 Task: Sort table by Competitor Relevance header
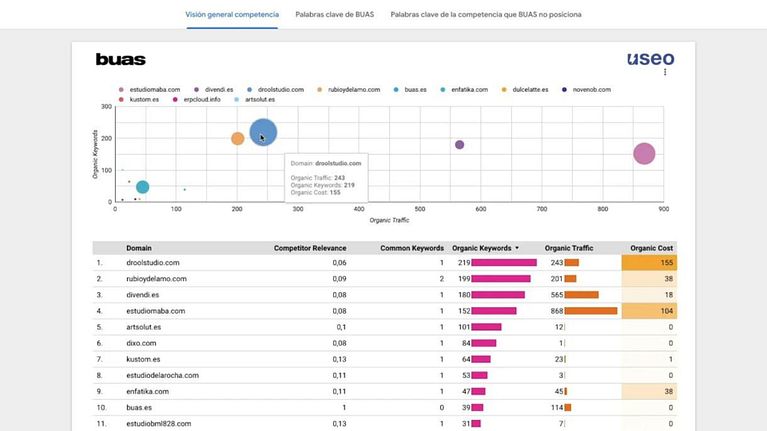click(310, 248)
